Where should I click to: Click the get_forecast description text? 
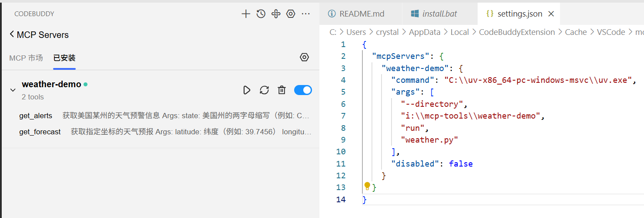click(x=191, y=132)
